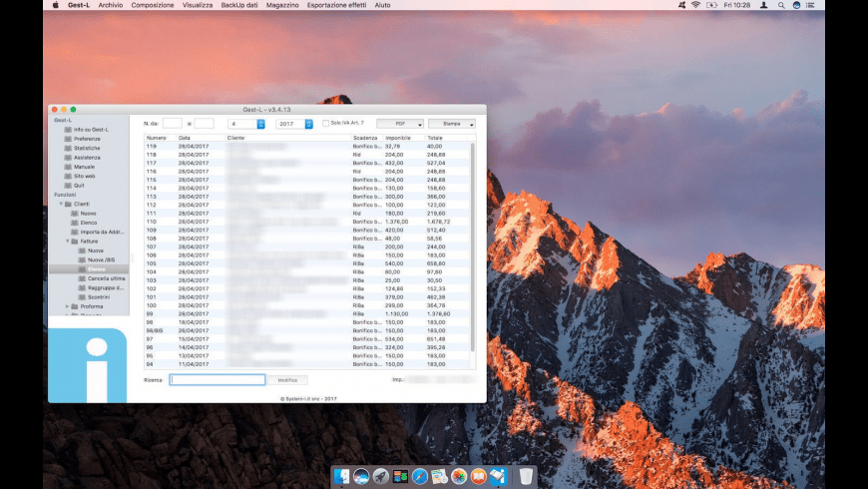
Task: Open the Statistiche sidebar icon
Action: pos(68,148)
